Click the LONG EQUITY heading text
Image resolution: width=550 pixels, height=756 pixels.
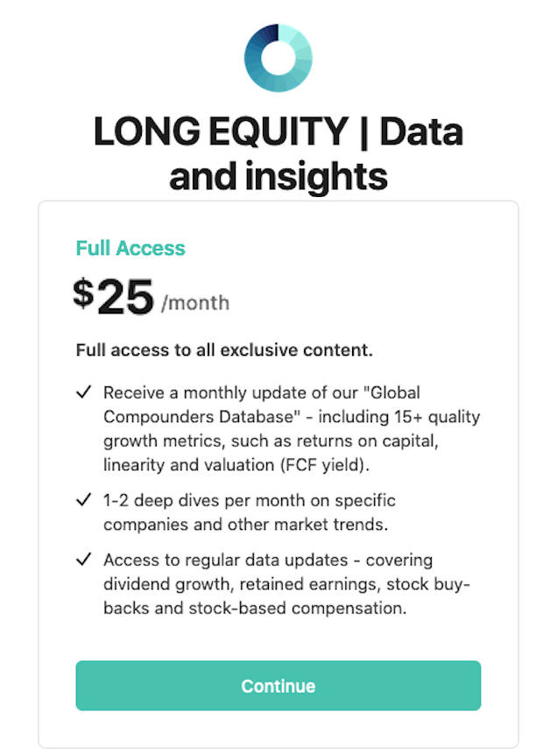[222, 132]
